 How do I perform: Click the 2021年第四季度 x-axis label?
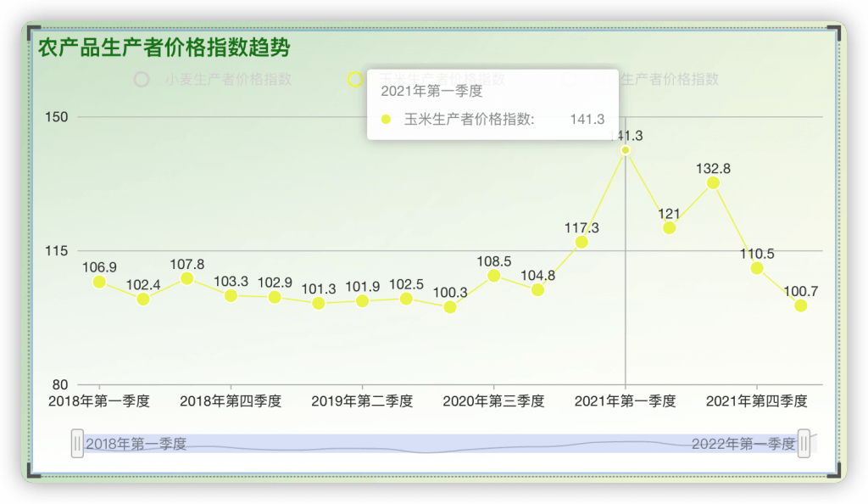tap(757, 401)
